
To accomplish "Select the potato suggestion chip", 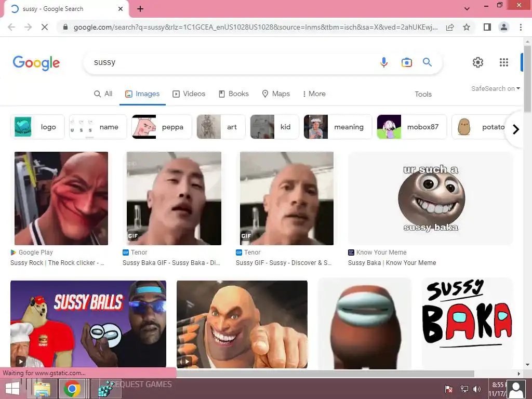I will [x=480, y=127].
